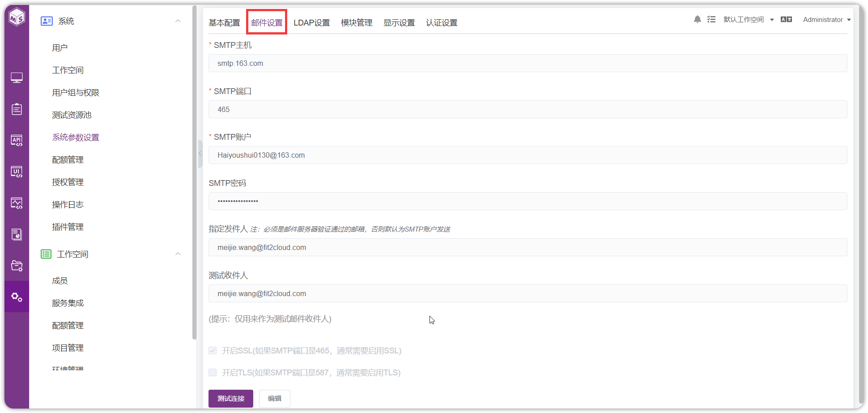
Task: Click the 编辑 button
Action: [275, 398]
